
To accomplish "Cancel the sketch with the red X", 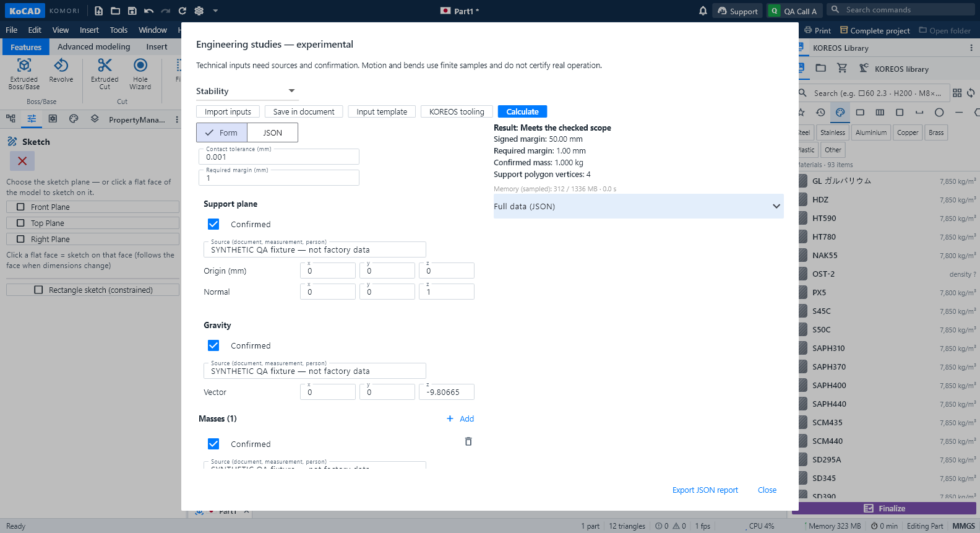I will pyautogui.click(x=22, y=161).
